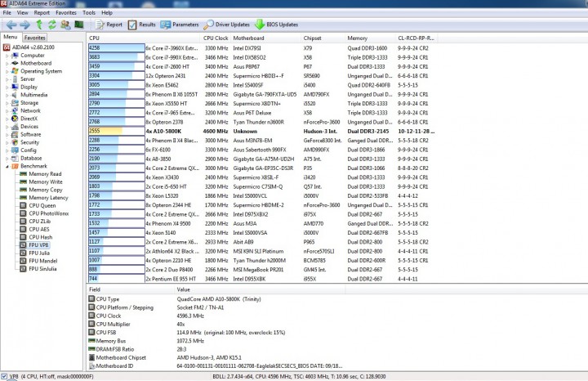This screenshot has width=588, height=381.
Task: Select Database in the tree
Action: [x=27, y=158]
